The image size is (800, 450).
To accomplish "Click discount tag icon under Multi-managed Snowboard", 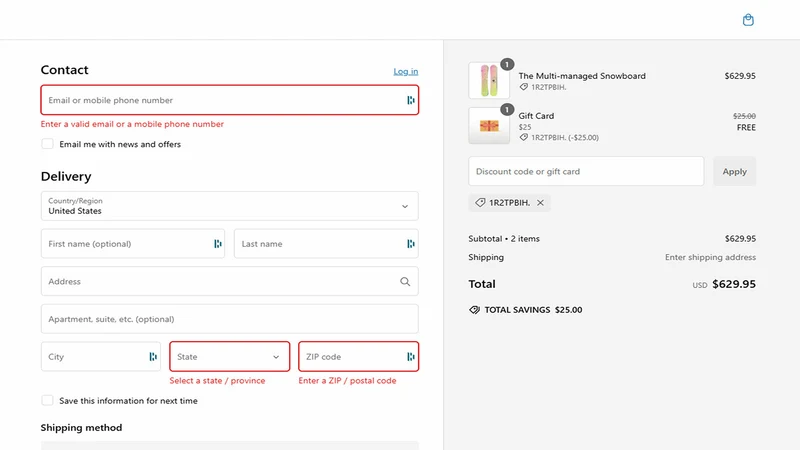I will coord(523,87).
